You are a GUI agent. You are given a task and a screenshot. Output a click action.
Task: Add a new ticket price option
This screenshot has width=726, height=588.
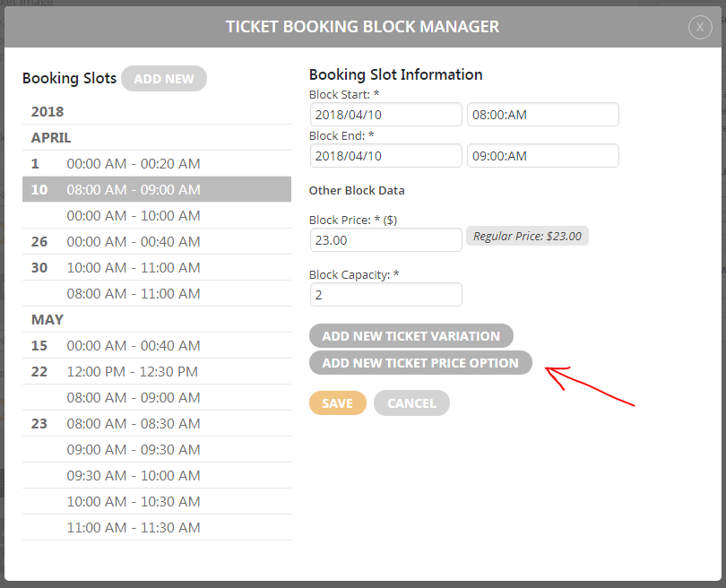tap(420, 362)
